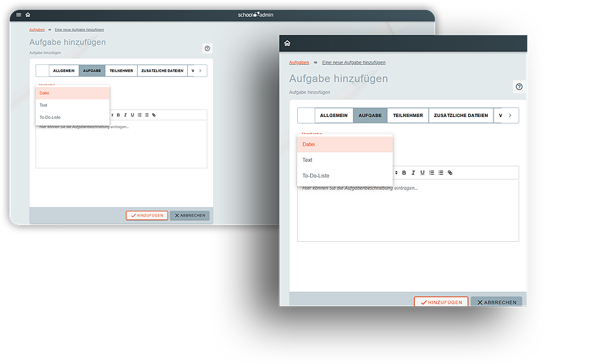Click the home icon in the enlarged front window

287,44
